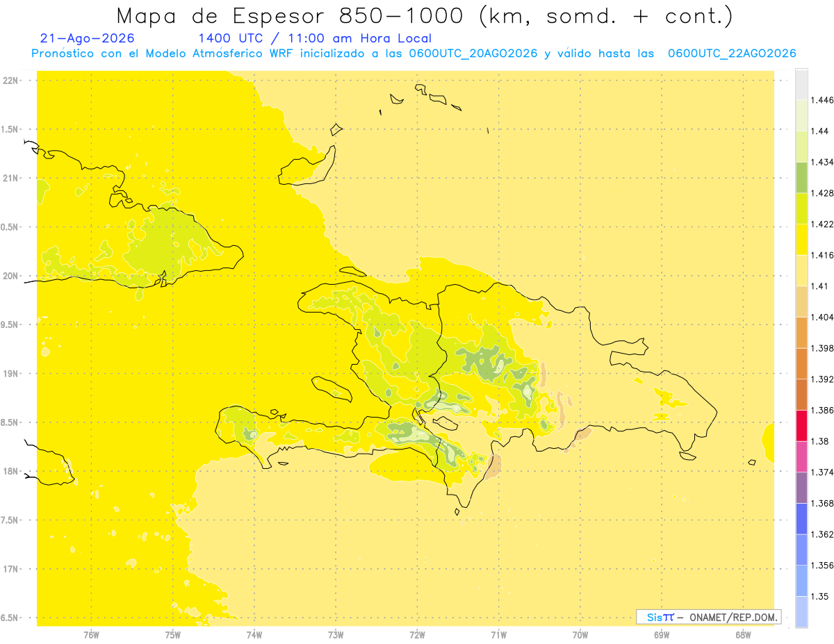Image resolution: width=834 pixels, height=644 pixels.
Task: Click the 21N latitude axis label
Action: (11, 179)
